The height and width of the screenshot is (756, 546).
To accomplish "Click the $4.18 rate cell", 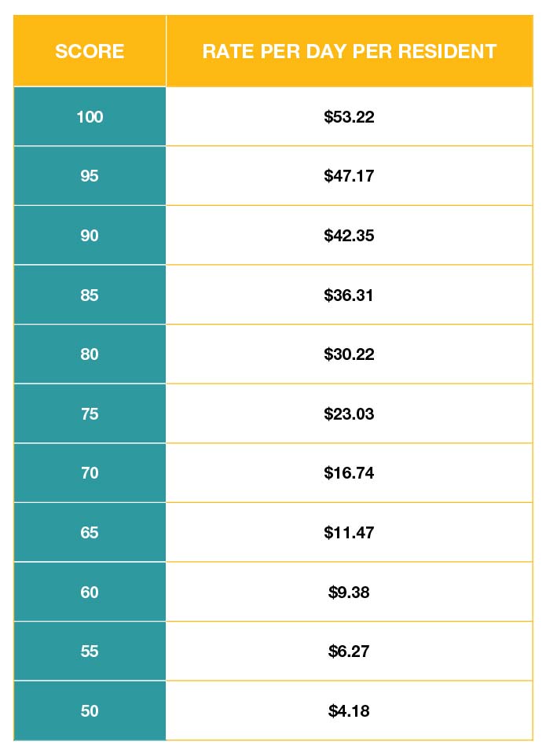I will pyautogui.click(x=350, y=710).
